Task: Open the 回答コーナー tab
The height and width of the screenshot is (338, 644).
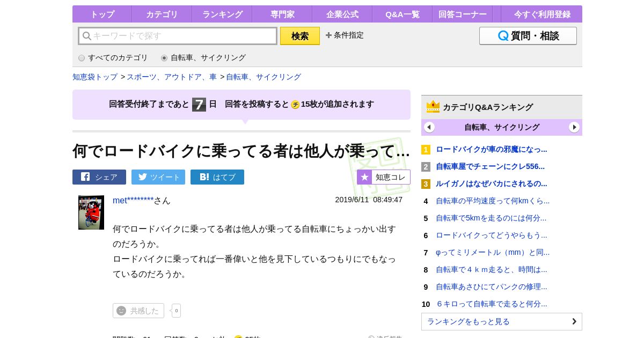Action: pos(462,14)
